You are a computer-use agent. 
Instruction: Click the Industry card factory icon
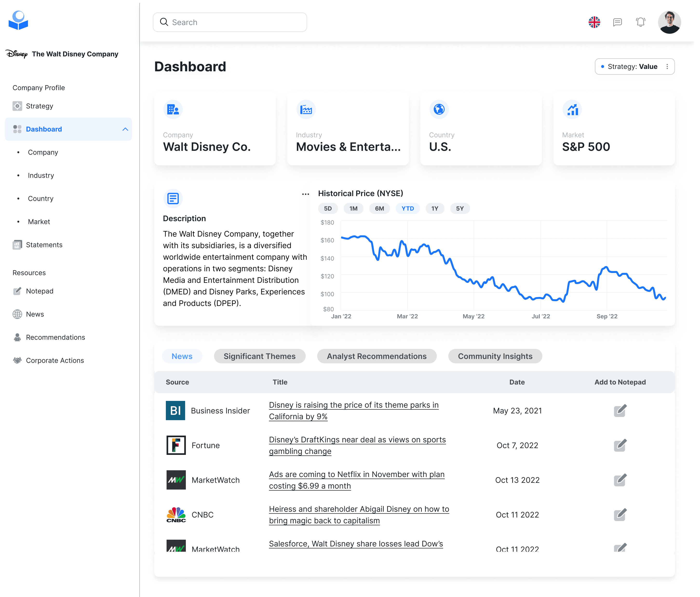tap(306, 109)
